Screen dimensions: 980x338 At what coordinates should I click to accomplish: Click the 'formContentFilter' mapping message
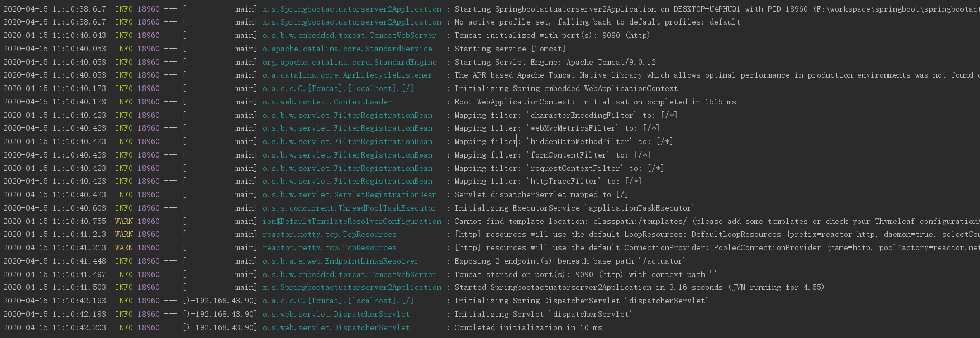pos(553,155)
